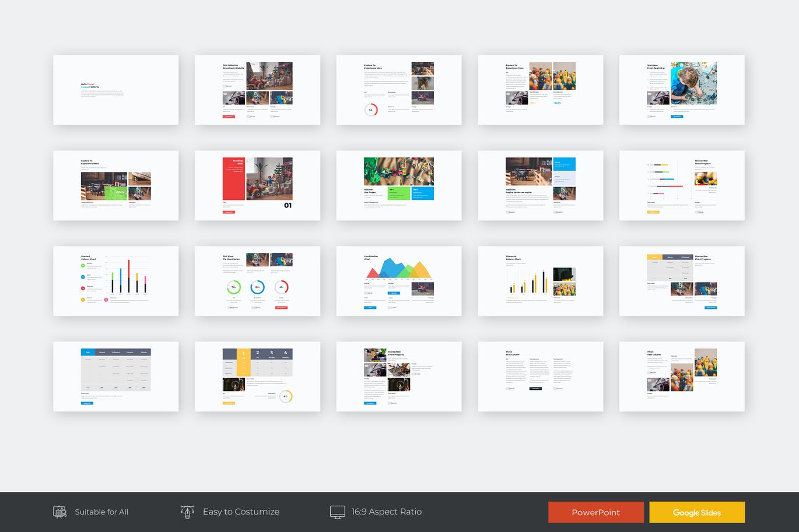Open the Three Text Column slide without photos
The width and height of the screenshot is (799, 532).
click(x=540, y=376)
